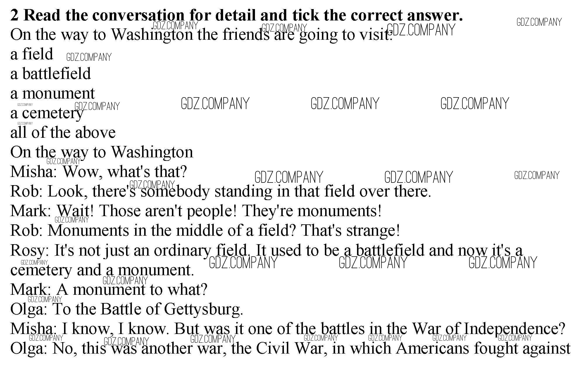Click Olga's line "To the Battle of Gettysburg."

pyautogui.click(x=127, y=309)
